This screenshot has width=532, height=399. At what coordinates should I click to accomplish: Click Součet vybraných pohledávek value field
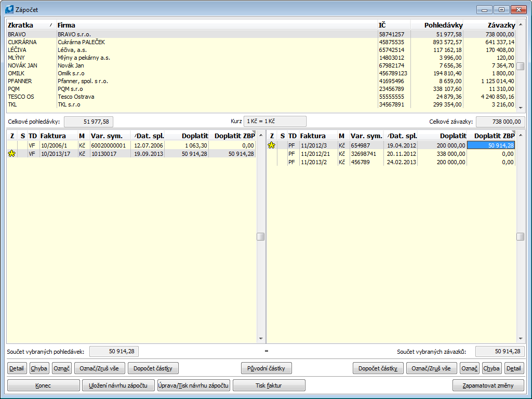114,352
